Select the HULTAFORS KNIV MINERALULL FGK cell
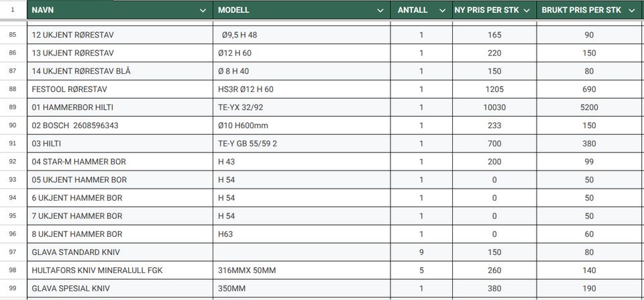The height and width of the screenshot is (300, 644). [120, 270]
